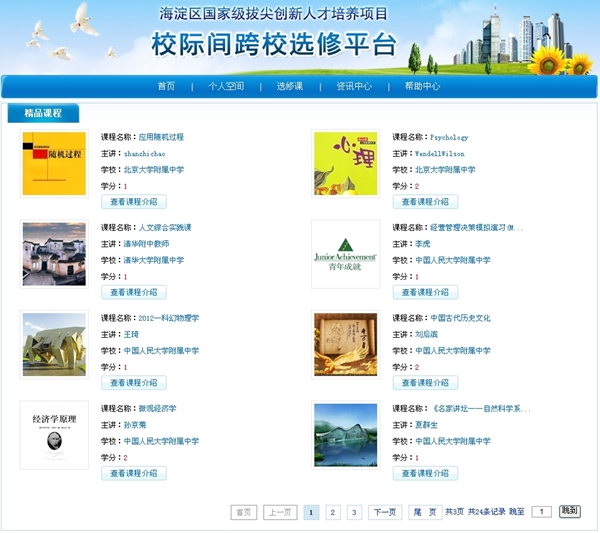Click lecturer link 清华附中教师

(x=146, y=244)
